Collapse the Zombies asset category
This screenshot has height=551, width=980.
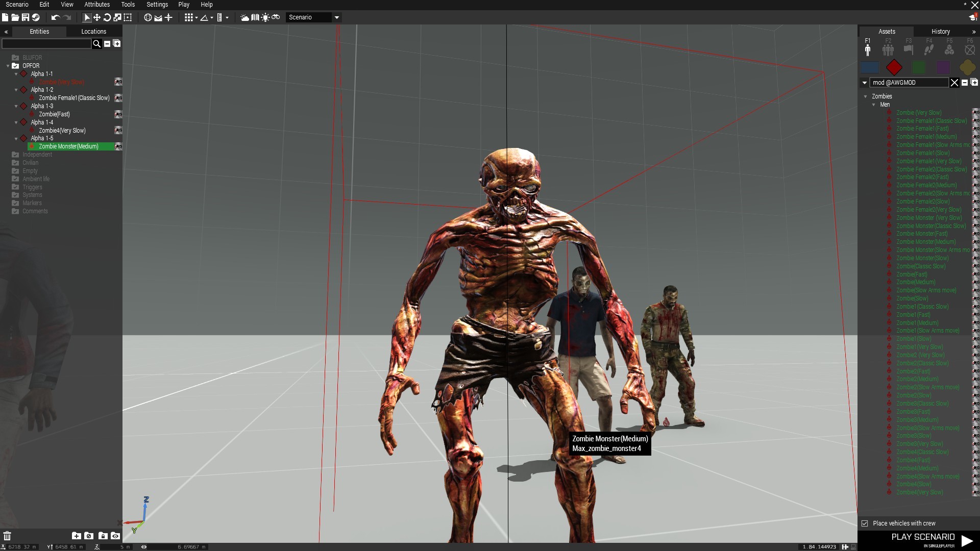[x=866, y=96]
